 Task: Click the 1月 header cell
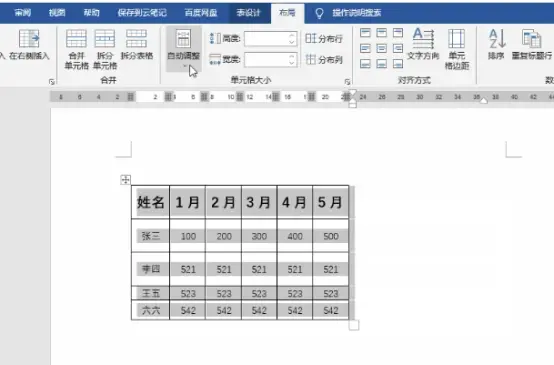pyautogui.click(x=187, y=202)
